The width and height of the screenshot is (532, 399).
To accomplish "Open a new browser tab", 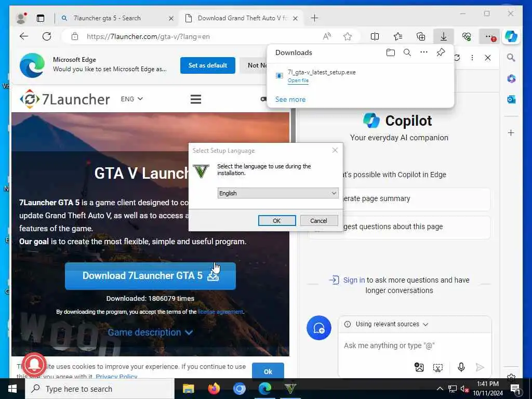I will coord(314,18).
